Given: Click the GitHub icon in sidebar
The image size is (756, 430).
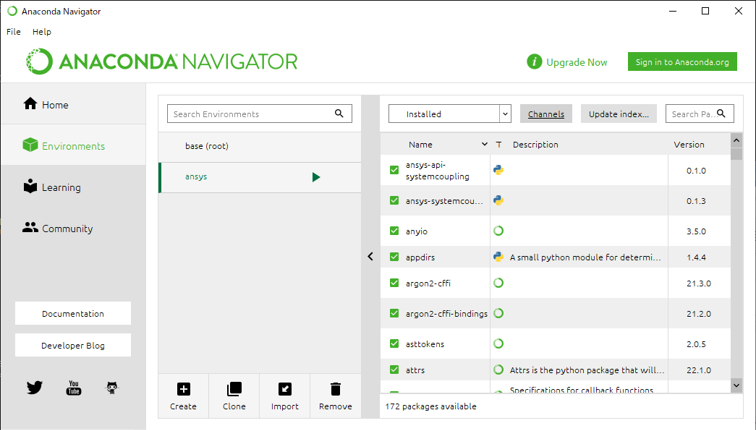Looking at the screenshot, I should 112,387.
